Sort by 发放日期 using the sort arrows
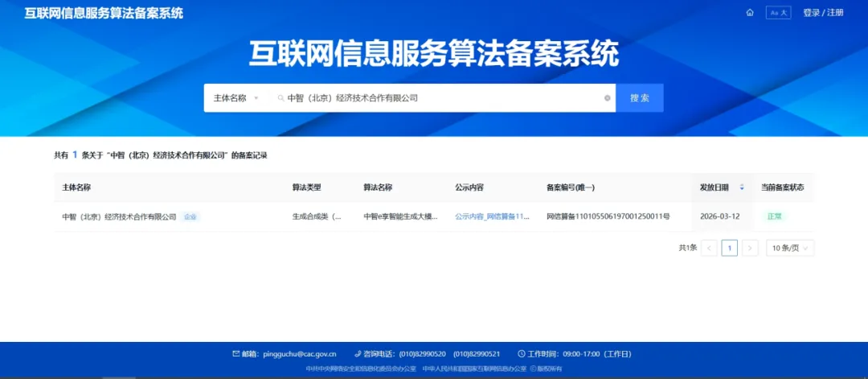Screen dimensions: 868x379 coord(742,187)
